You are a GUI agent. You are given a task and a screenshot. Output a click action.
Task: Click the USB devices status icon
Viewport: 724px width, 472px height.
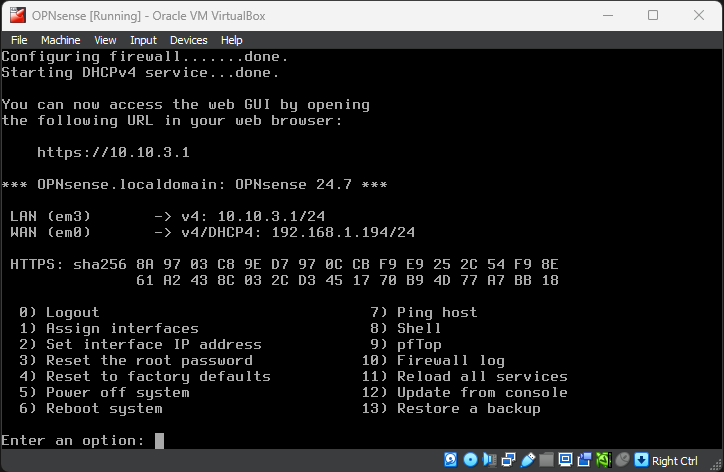527,460
